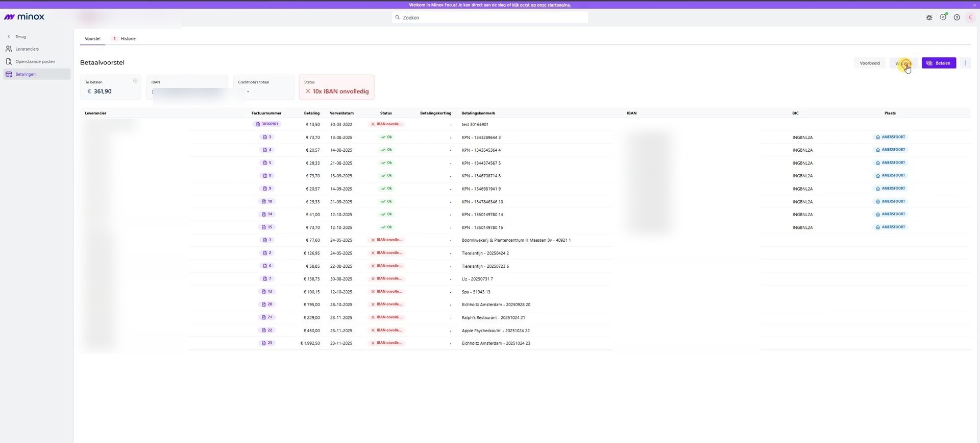Open invoice 30166901 document badge
The image size is (980, 443).
[x=266, y=124]
